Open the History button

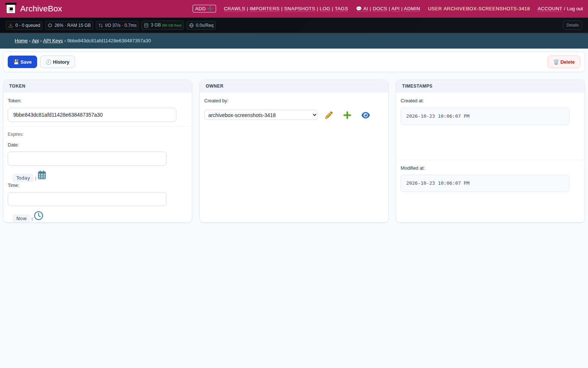click(57, 62)
